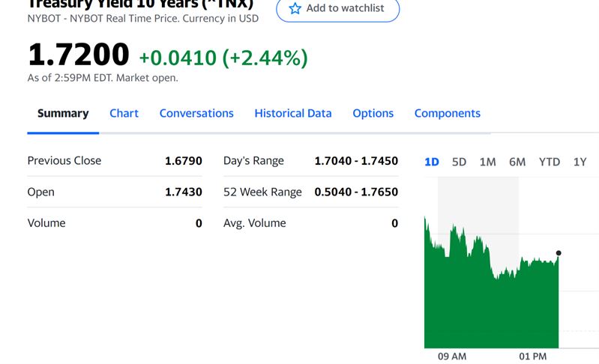
Task: Open the Conversations tab
Action: pos(196,113)
